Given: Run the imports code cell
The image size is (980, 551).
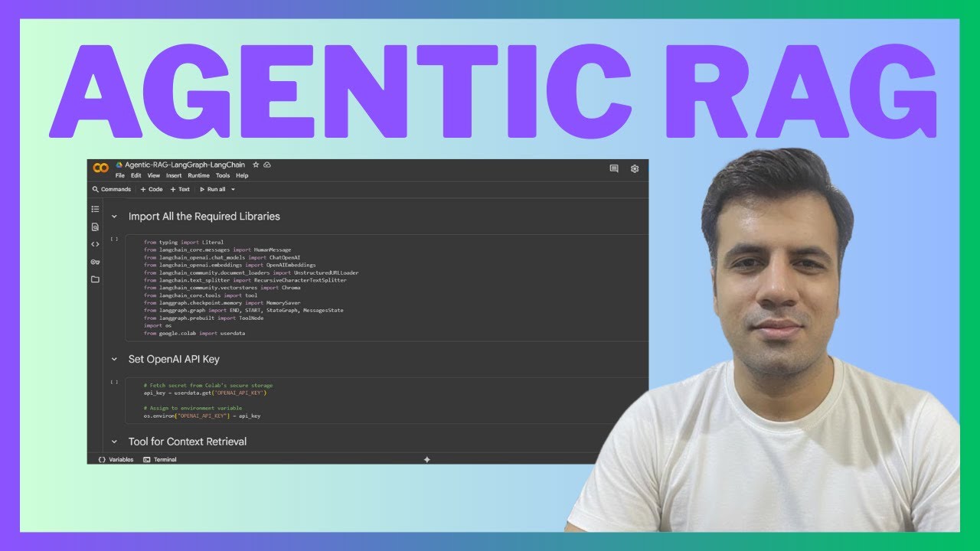Looking at the screenshot, I should pos(114,240).
